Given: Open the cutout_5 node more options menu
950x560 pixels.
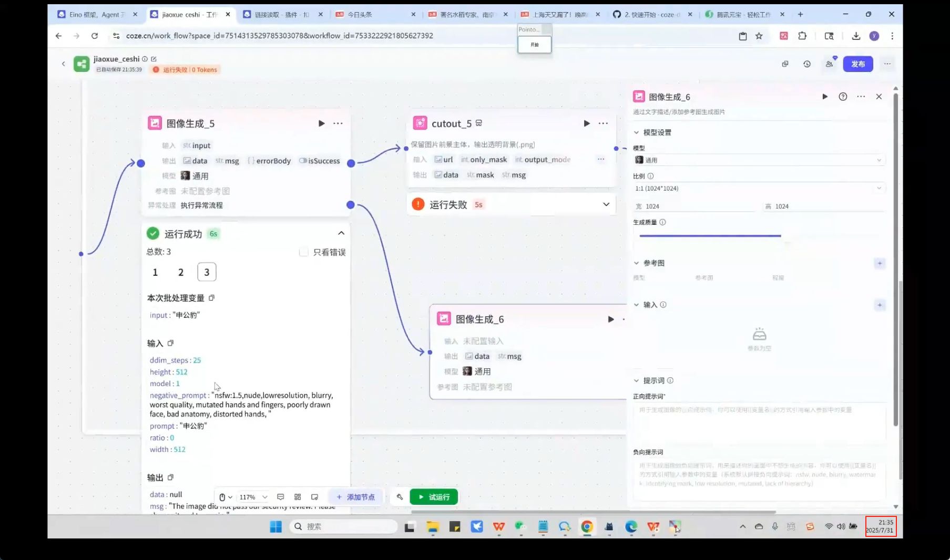Looking at the screenshot, I should point(603,123).
